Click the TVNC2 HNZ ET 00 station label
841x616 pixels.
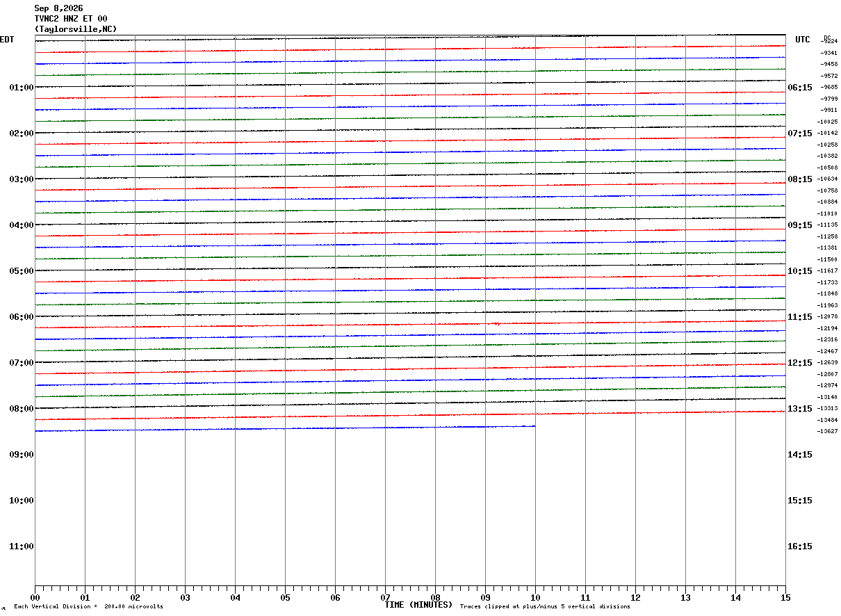click(71, 19)
